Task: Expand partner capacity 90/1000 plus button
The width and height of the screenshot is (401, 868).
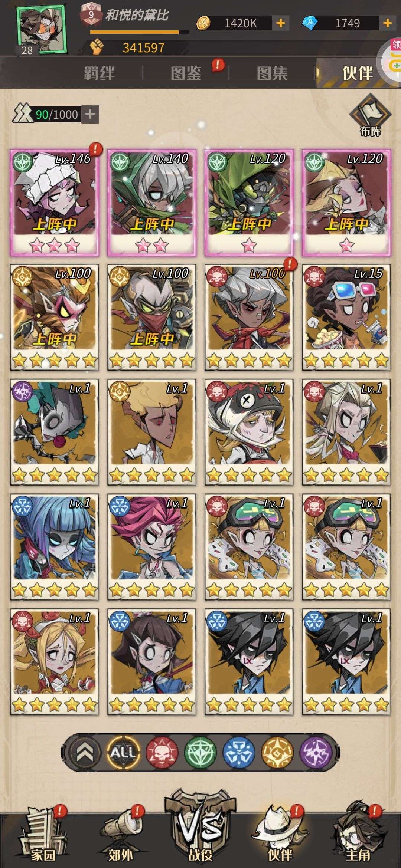Action: point(90,114)
